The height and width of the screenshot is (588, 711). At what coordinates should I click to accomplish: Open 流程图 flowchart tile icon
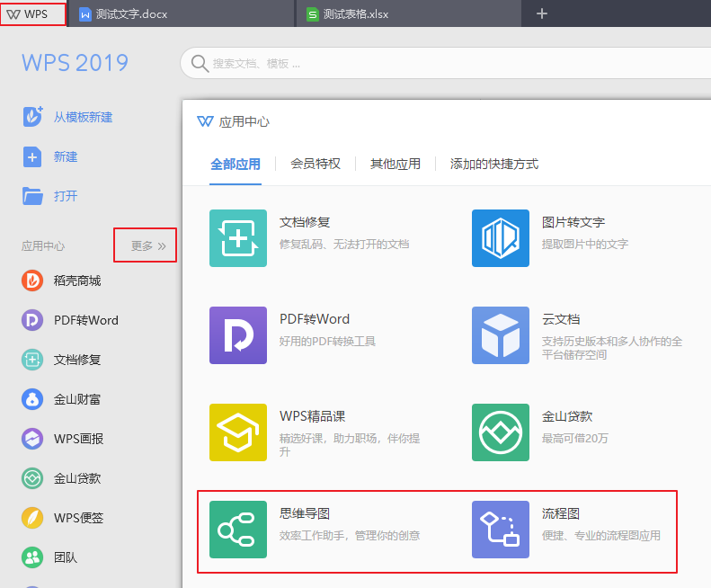click(x=501, y=530)
